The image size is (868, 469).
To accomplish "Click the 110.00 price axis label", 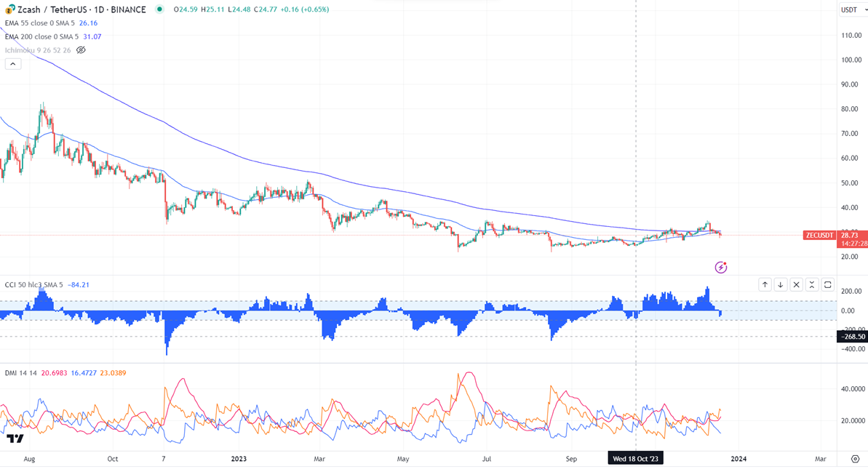I will (x=851, y=36).
